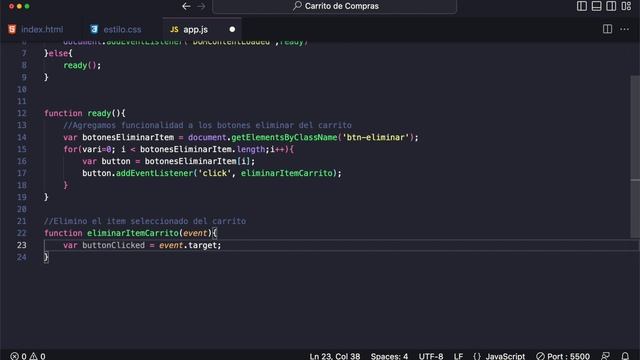
Task: Split the editor to the right
Action: click(607, 29)
